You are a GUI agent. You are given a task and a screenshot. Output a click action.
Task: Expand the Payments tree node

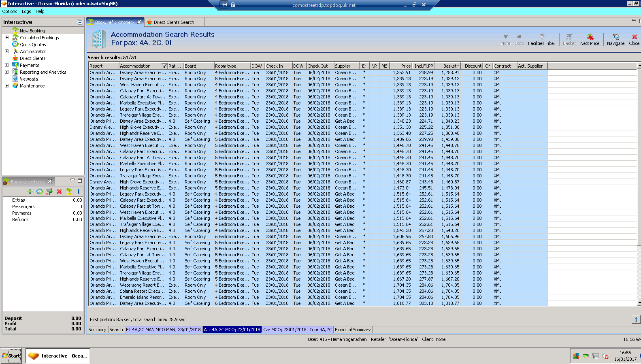pyautogui.click(x=6, y=65)
